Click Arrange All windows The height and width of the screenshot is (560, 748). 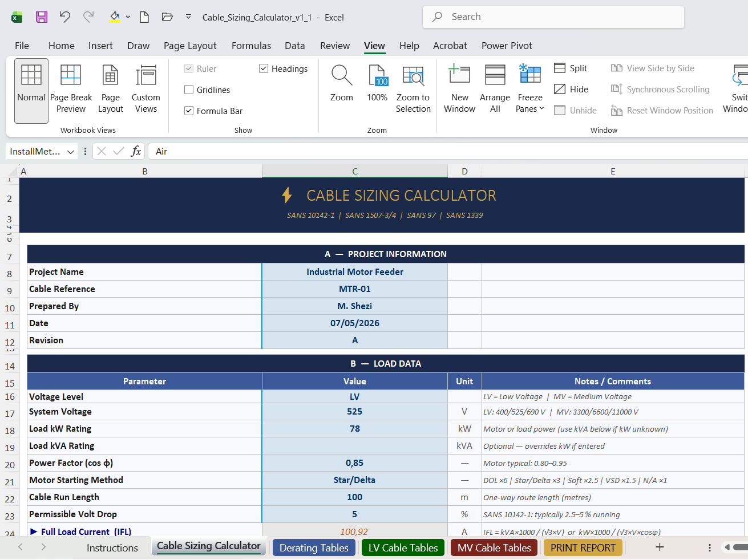tap(495, 89)
